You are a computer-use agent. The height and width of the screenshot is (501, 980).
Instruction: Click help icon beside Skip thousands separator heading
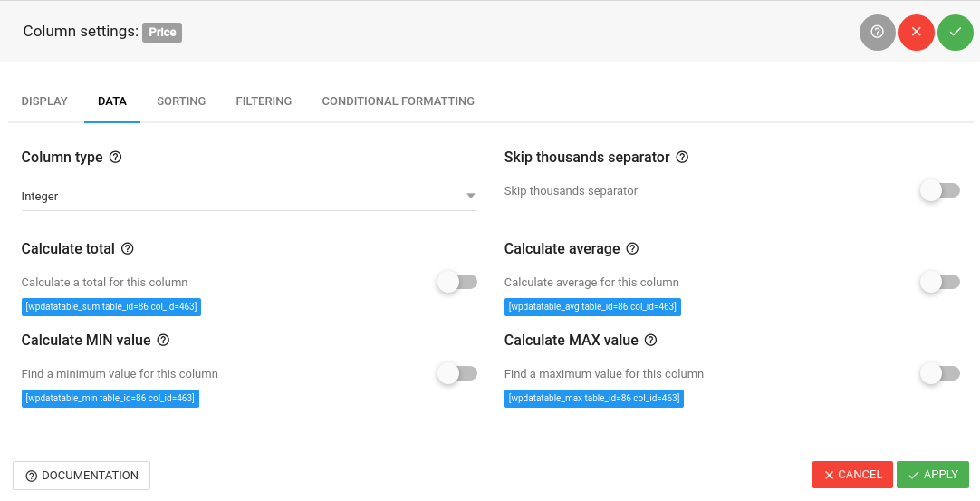pyautogui.click(x=682, y=157)
